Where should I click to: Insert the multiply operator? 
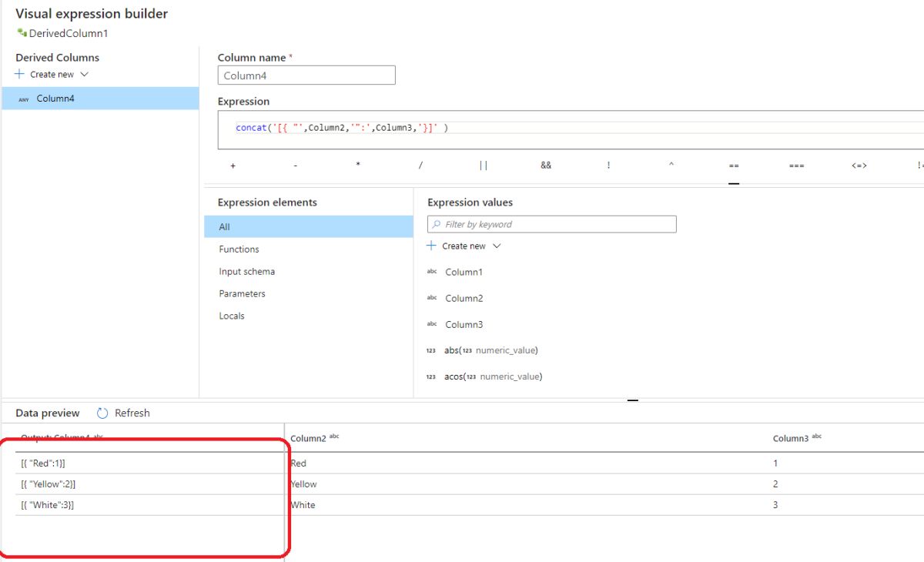(358, 166)
